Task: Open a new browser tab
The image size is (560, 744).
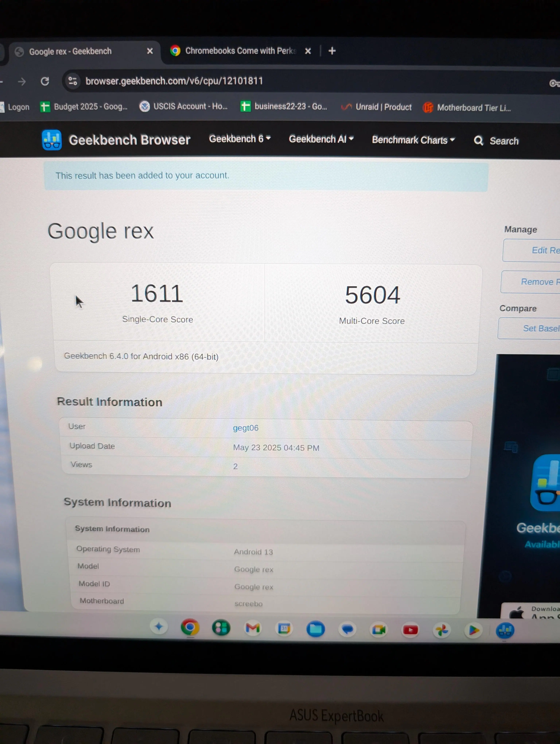Action: [x=332, y=51]
